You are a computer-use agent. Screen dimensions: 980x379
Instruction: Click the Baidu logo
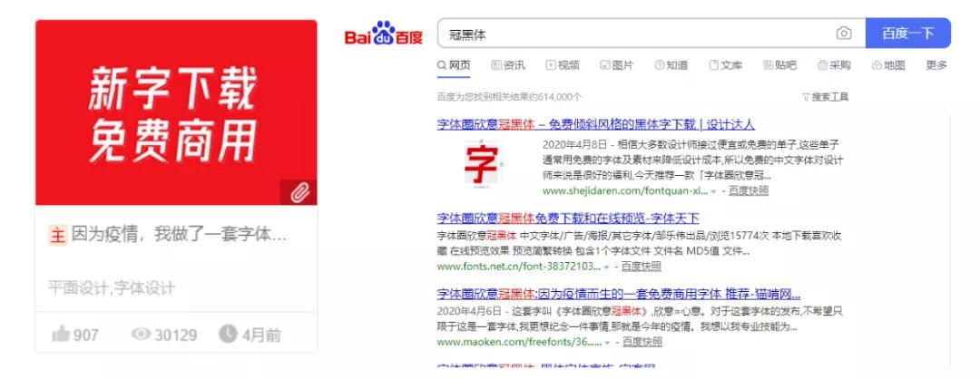[x=383, y=34]
